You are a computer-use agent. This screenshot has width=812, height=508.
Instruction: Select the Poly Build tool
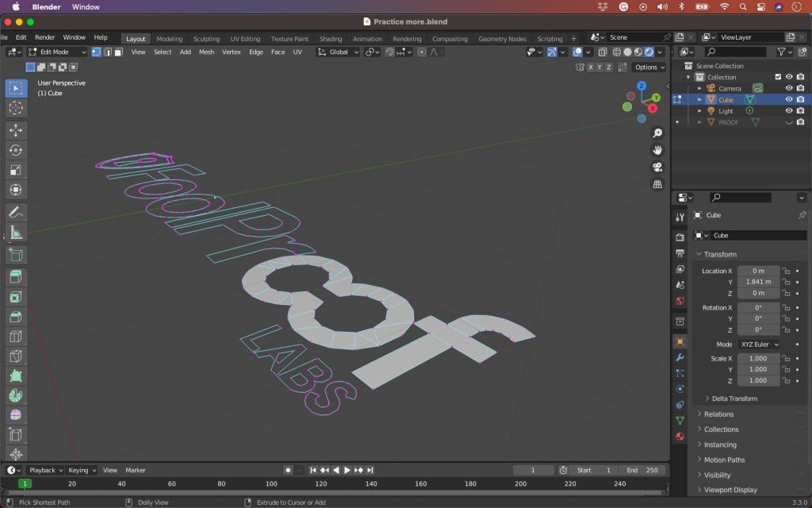[16, 375]
